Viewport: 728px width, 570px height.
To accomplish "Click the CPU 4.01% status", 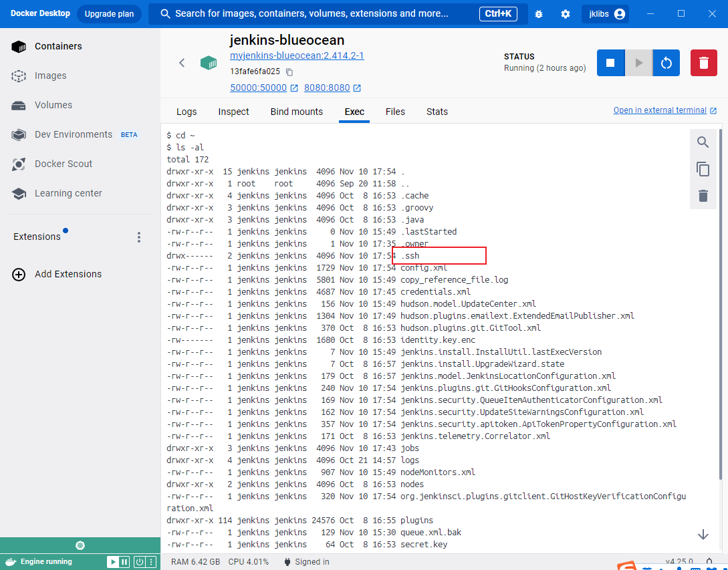I will click(x=249, y=562).
